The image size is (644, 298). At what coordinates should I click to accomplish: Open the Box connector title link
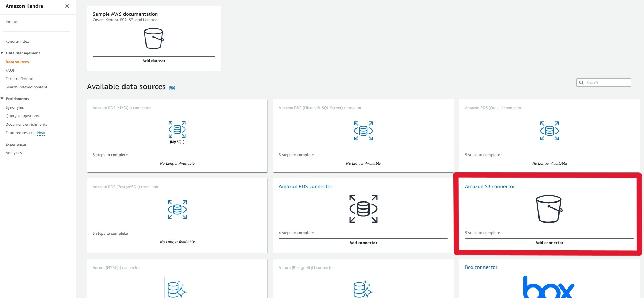481,267
